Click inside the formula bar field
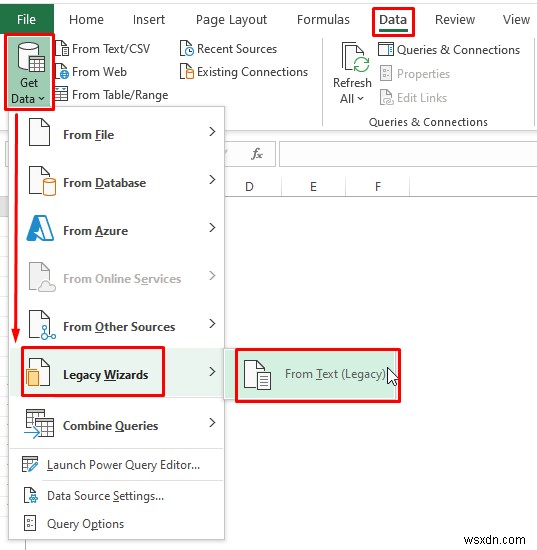Viewport: 537px width, 550px height. (408, 154)
